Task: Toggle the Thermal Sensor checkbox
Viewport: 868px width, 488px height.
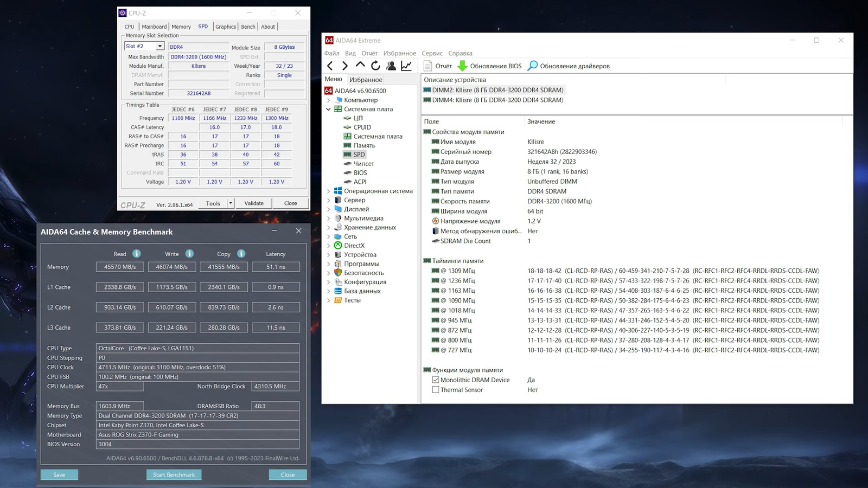Action: tap(435, 390)
